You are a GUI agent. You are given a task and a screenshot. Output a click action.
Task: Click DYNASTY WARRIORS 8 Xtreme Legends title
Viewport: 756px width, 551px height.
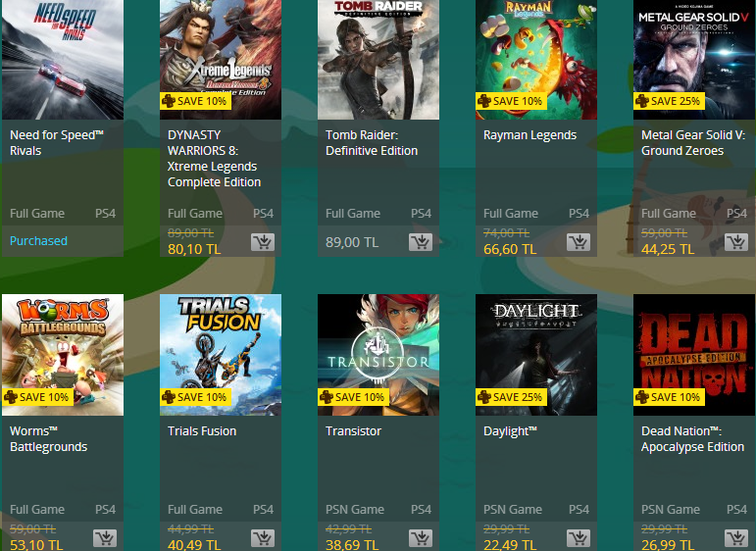(215, 159)
